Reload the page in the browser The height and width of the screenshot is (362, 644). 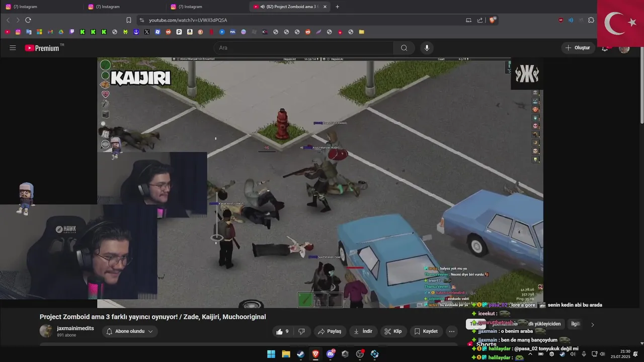28,20
